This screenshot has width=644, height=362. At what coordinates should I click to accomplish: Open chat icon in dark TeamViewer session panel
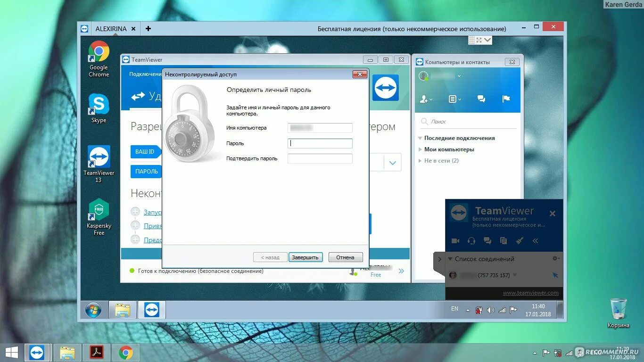487,241
